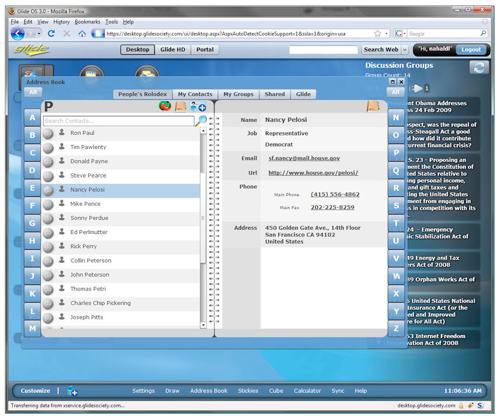
Task: Toggle the circle beside Mike Pence
Action: tap(48, 204)
